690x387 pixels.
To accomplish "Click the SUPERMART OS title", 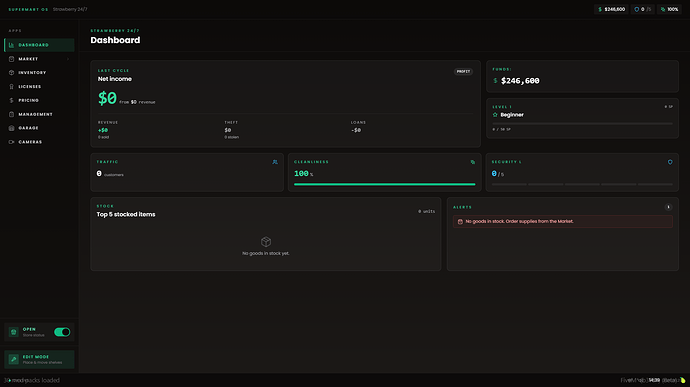I will [x=28, y=9].
